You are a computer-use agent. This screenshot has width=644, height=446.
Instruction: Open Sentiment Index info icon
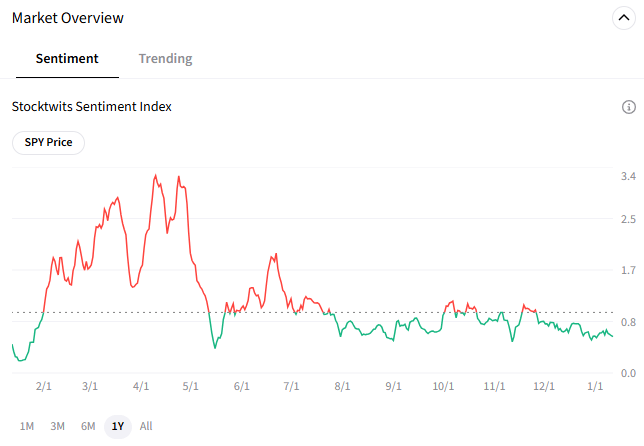(x=628, y=107)
